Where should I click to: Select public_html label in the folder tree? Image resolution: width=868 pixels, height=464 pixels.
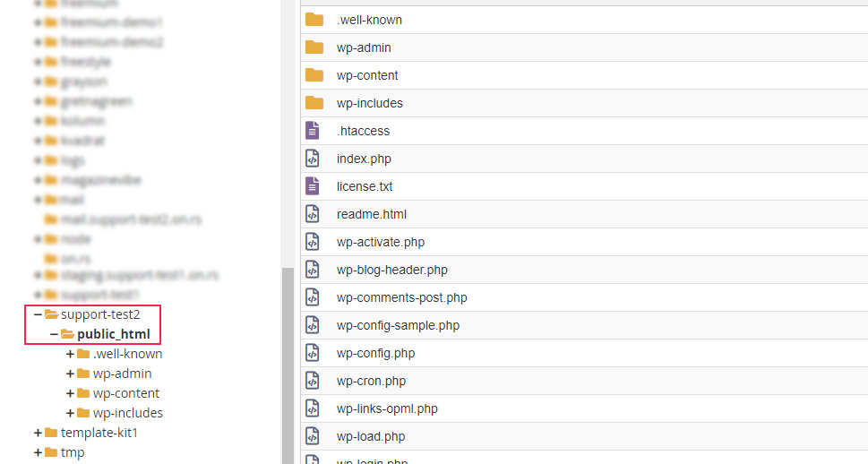(x=114, y=334)
